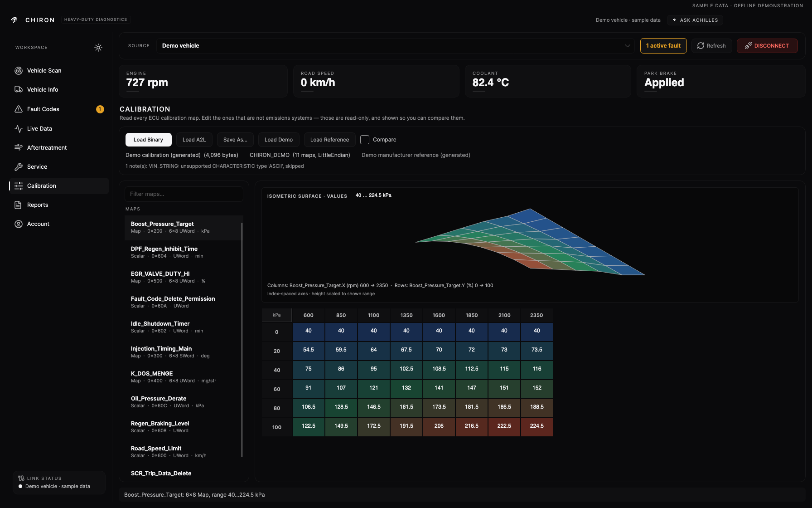Click the isometric surface plot
This screenshot has width=812, height=508.
point(530,242)
